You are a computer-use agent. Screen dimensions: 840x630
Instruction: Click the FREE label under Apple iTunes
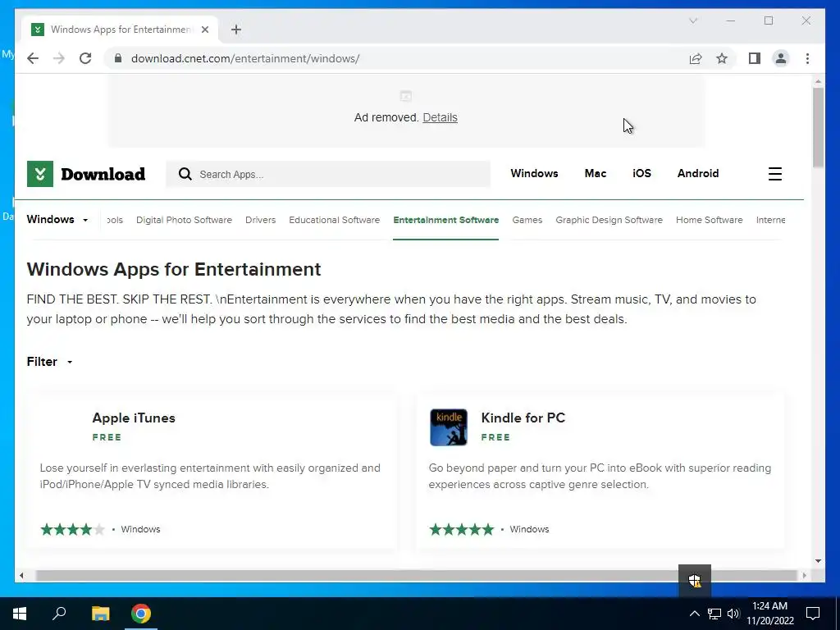coord(107,437)
